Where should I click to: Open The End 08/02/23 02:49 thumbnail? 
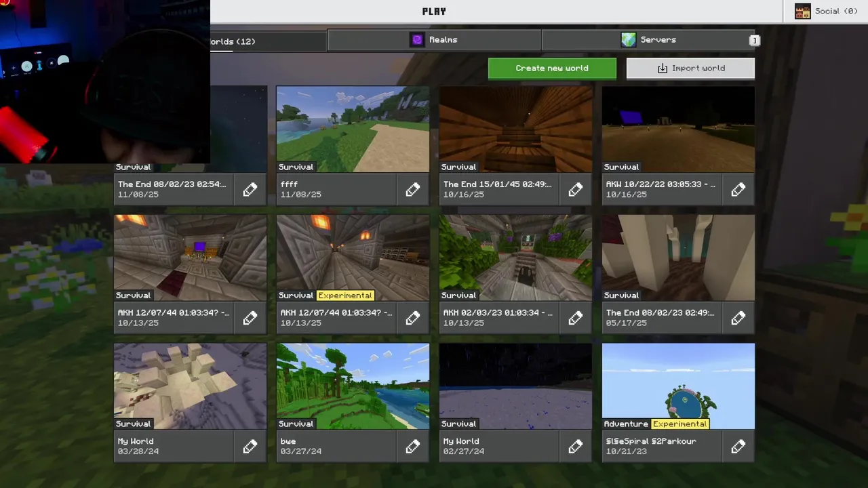(x=678, y=258)
